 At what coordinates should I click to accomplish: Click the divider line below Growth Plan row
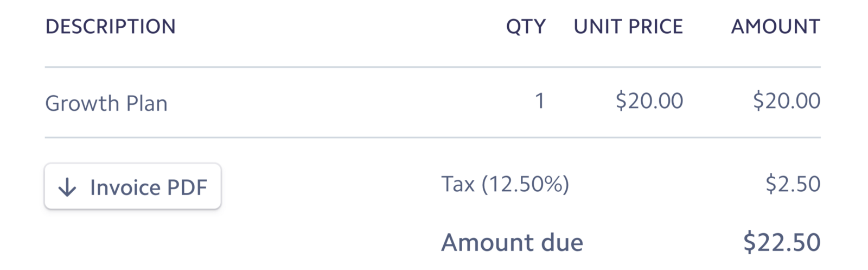pos(432,137)
